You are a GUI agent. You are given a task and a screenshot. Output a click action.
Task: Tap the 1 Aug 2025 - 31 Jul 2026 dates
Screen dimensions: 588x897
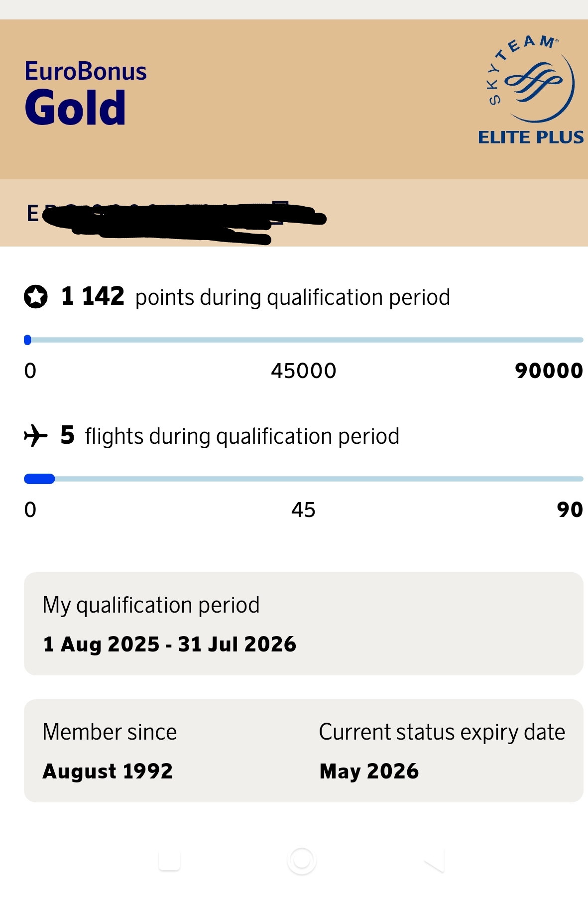click(169, 644)
